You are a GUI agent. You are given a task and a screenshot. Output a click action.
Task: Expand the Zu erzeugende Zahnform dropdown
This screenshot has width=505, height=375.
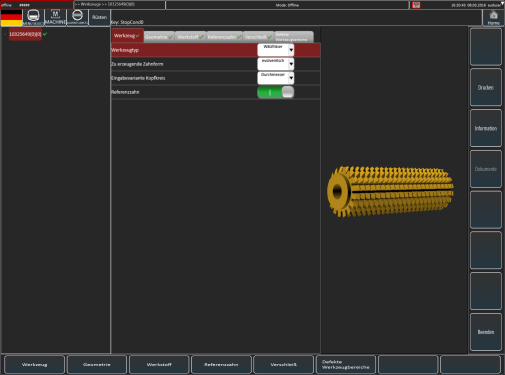(x=276, y=64)
